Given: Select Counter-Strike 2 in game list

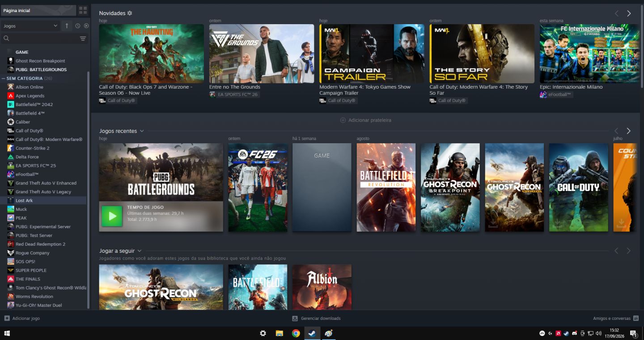Looking at the screenshot, I should pos(44,148).
